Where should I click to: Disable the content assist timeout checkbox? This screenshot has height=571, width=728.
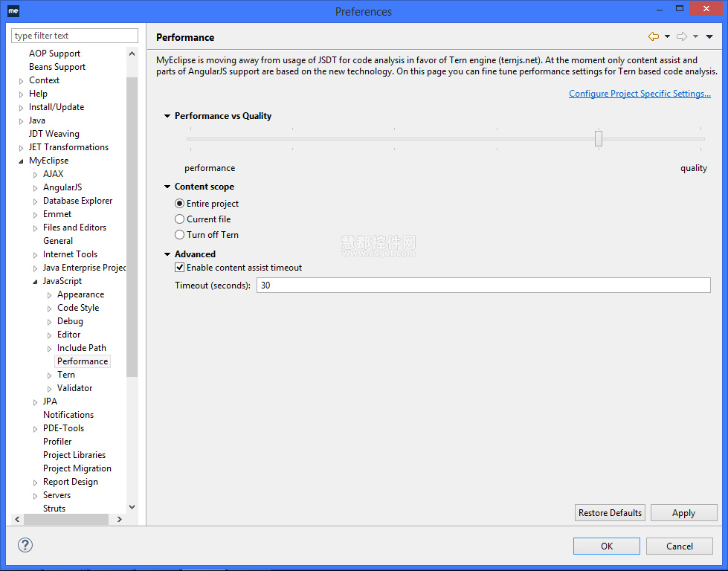pyautogui.click(x=179, y=268)
